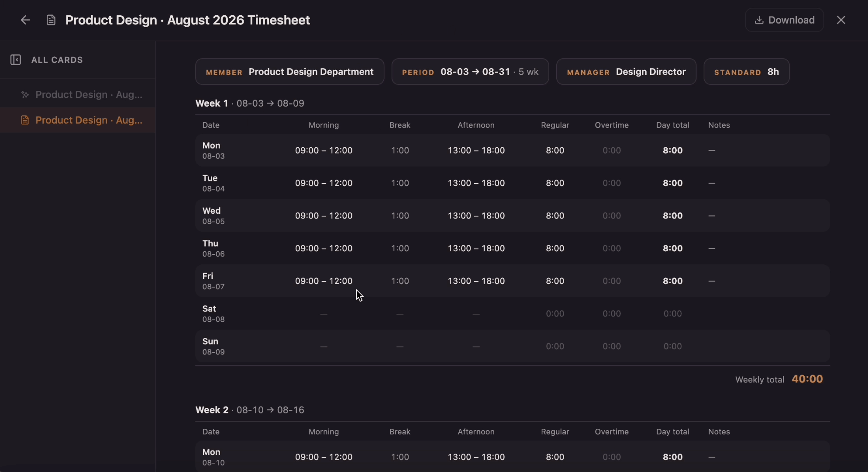Click the Mon 08-10 date cell in Week 2
Image resolution: width=868 pixels, height=472 pixels.
[x=214, y=457]
